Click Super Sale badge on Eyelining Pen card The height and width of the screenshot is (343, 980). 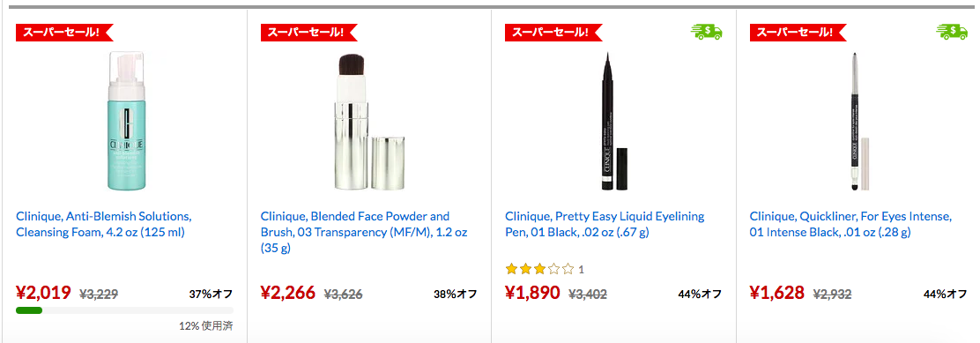point(553,33)
